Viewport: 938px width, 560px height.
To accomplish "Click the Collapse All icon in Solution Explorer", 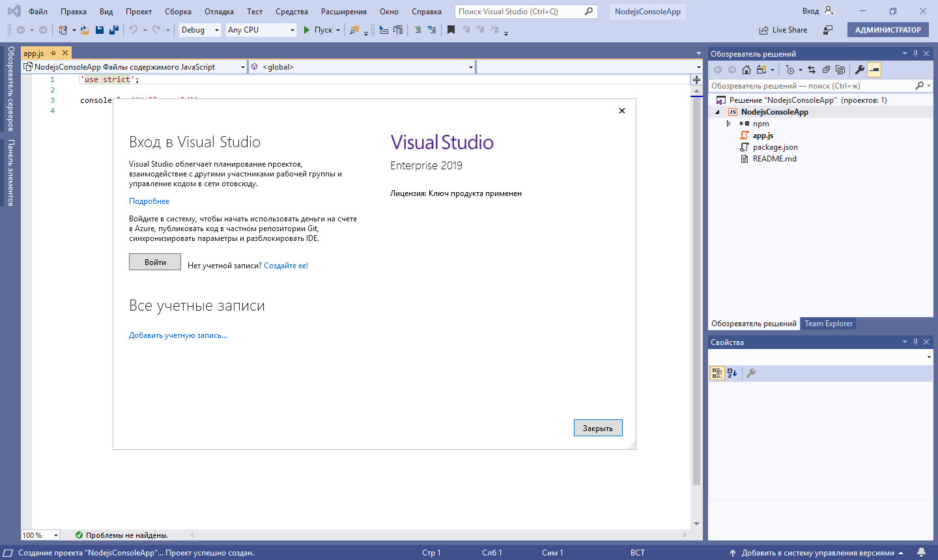I will [826, 70].
